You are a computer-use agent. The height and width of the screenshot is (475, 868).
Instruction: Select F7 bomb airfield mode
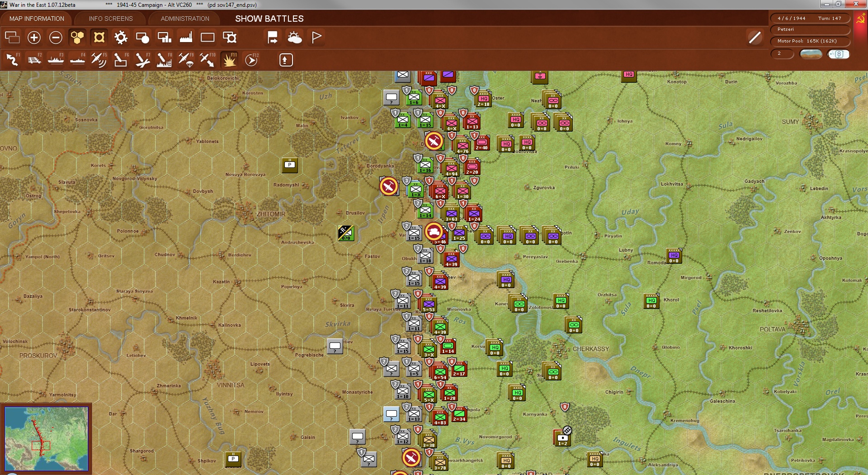tap(142, 60)
